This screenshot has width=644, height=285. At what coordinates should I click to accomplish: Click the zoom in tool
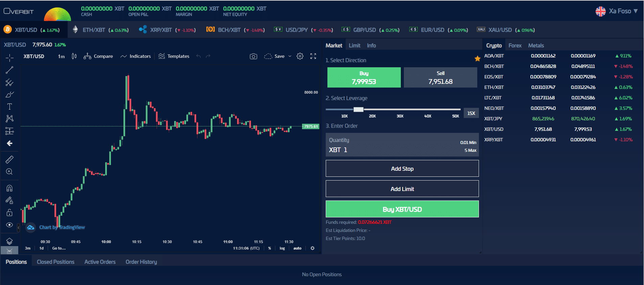(9, 171)
